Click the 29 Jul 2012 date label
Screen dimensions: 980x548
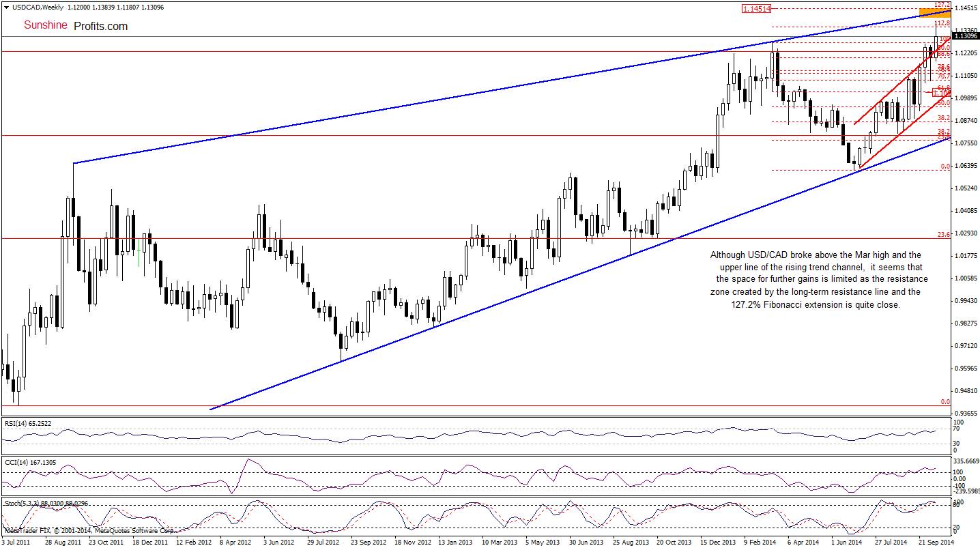click(x=323, y=542)
